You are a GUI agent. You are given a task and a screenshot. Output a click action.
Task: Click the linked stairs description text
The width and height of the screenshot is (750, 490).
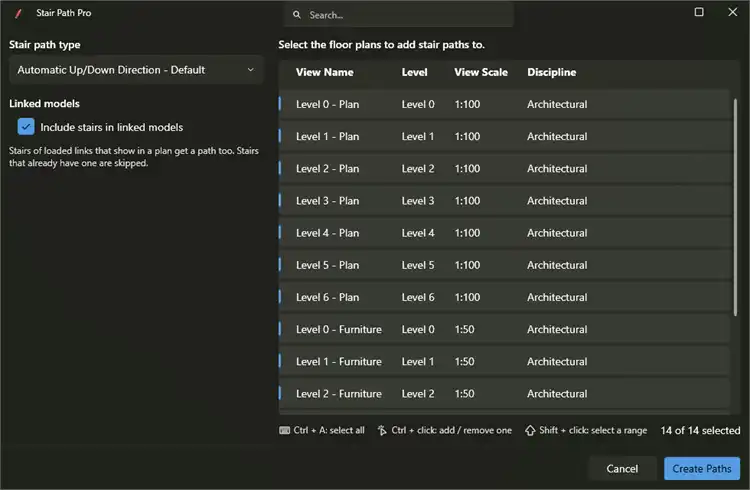[x=134, y=157]
